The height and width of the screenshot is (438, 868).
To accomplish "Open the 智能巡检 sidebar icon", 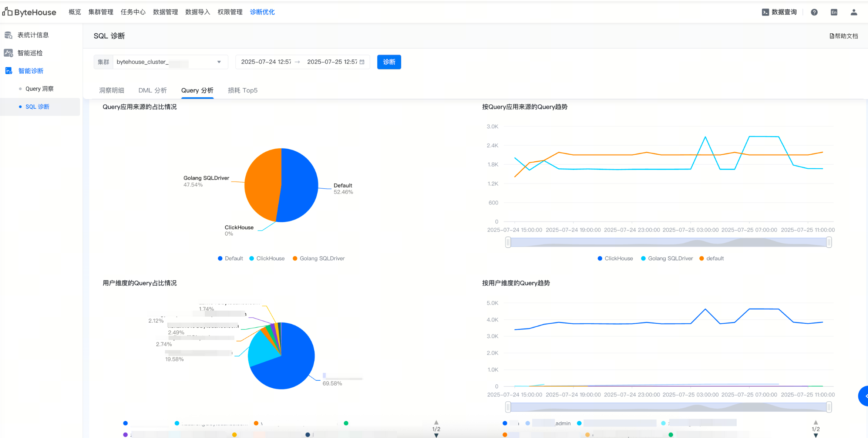I will tap(8, 53).
